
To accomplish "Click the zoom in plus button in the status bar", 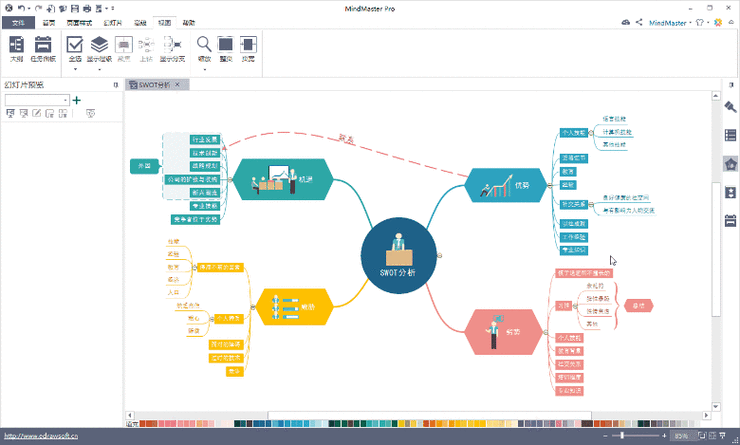I will point(664,436).
